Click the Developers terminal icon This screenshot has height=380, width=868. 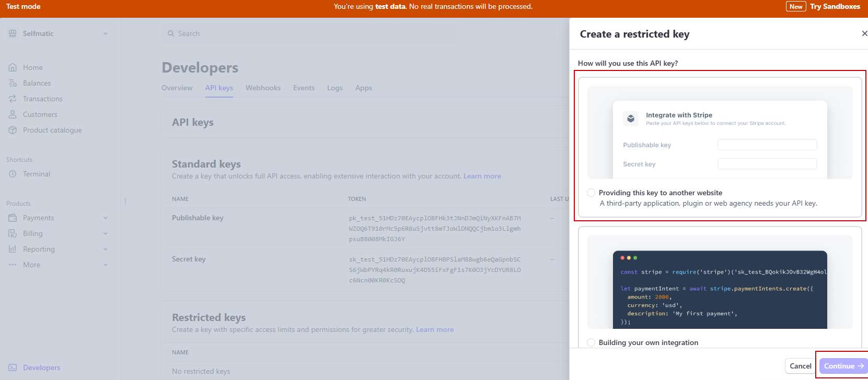point(13,367)
